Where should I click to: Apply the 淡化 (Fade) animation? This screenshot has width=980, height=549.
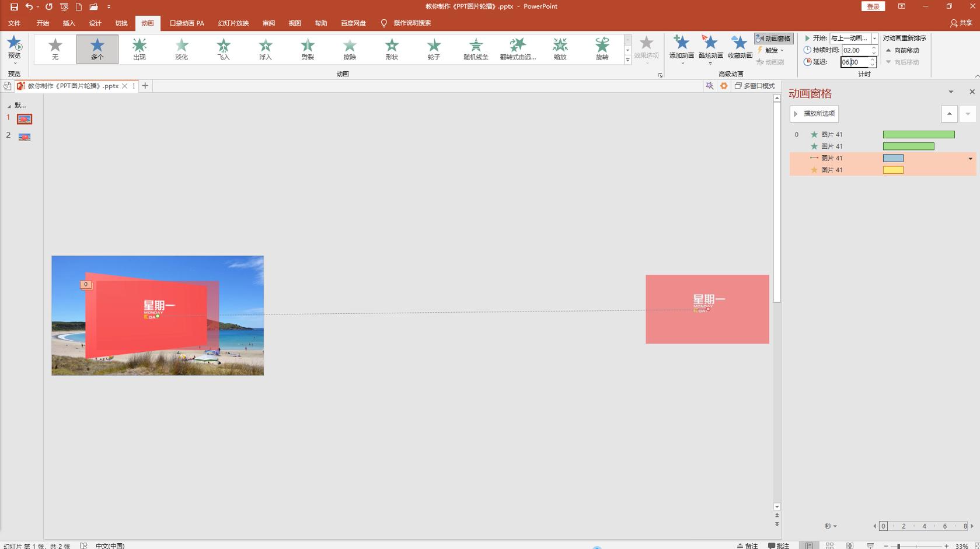pos(182,49)
